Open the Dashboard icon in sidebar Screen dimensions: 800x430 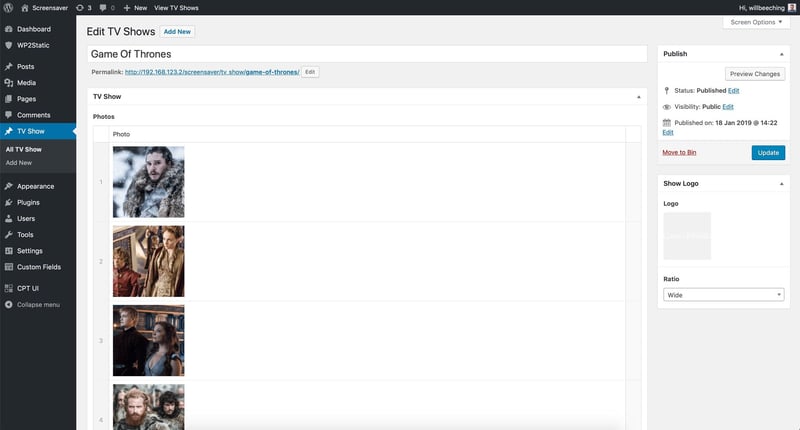click(x=8, y=29)
